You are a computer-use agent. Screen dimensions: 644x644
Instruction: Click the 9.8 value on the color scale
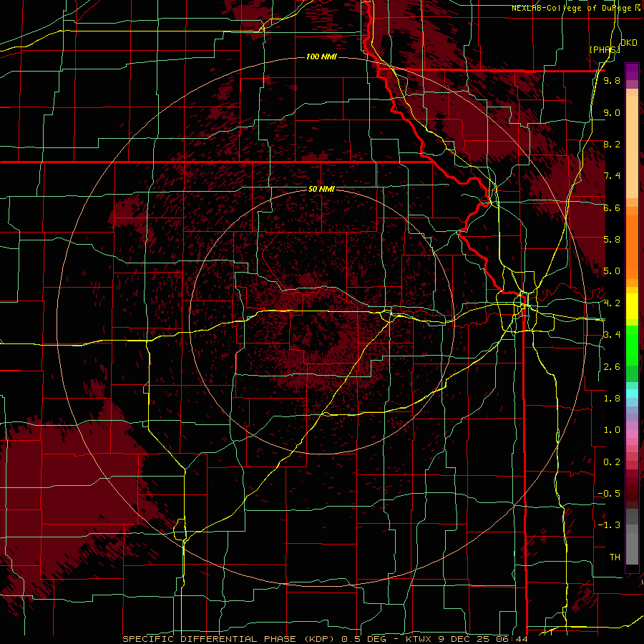pyautogui.click(x=612, y=80)
